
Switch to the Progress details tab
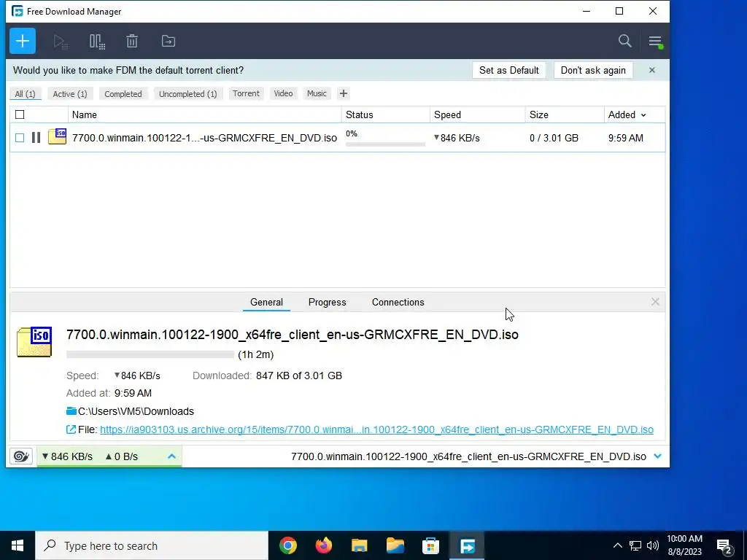328,302
